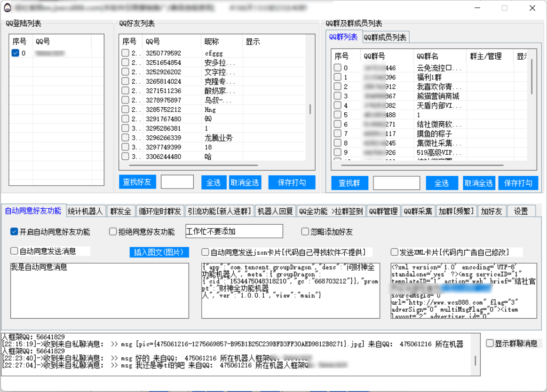Switch to QQ群成员列表 tab
The width and height of the screenshot is (547, 392).
pyautogui.click(x=385, y=37)
